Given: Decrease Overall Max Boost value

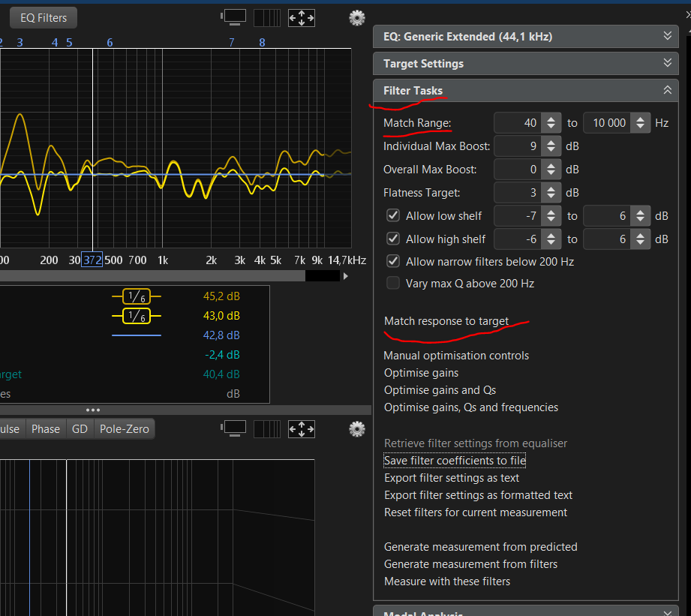Looking at the screenshot, I should pos(551,173).
